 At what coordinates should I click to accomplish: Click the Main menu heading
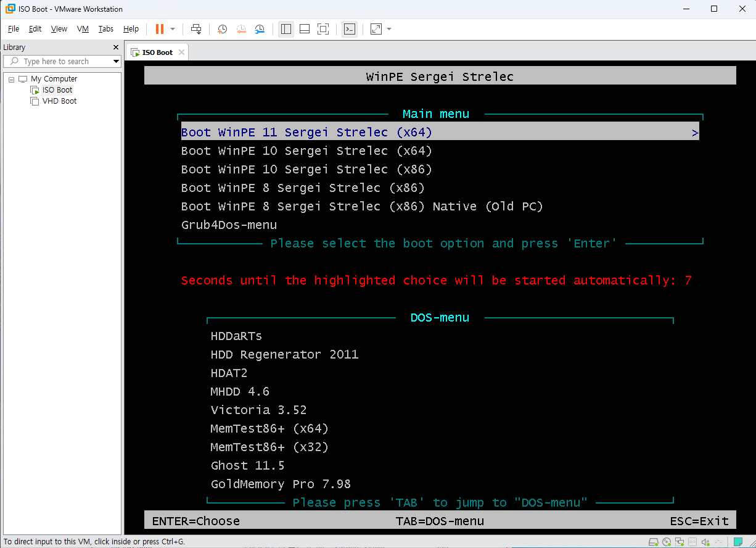coord(436,114)
